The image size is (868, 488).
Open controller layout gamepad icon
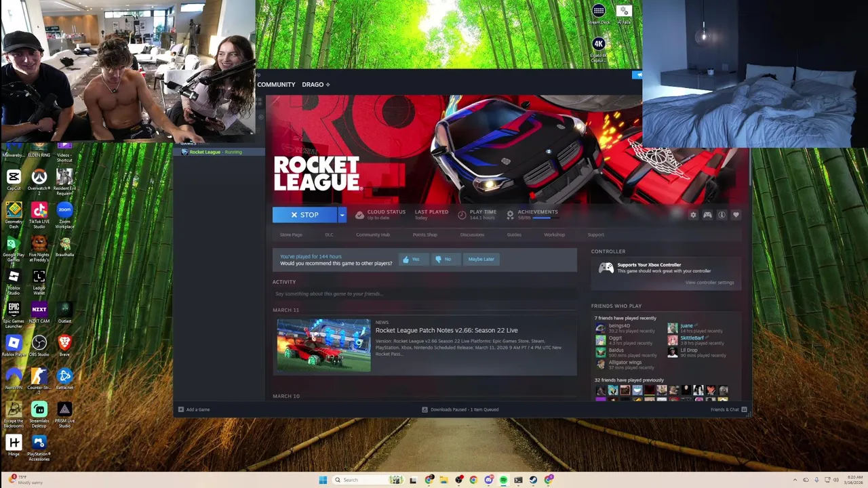707,215
